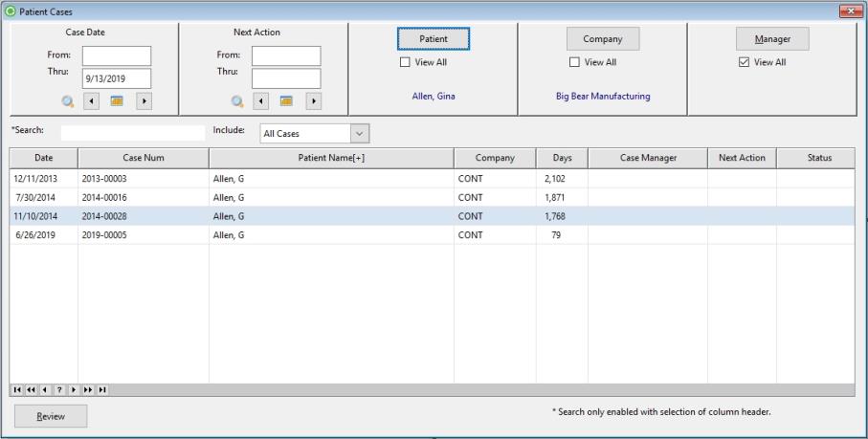Enable Company View All checkbox

point(574,62)
